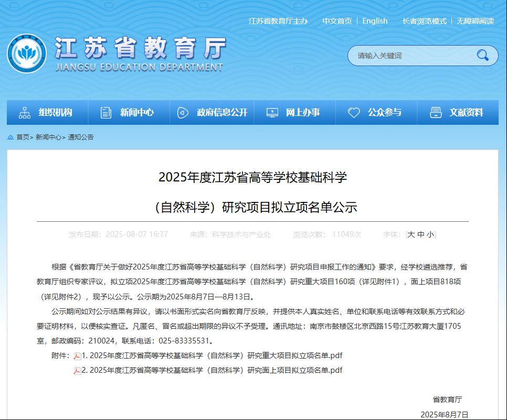Screen dimensions: 507x420
Task: Click the Jiangsu Education Department logo emblem
Action: tap(26, 53)
